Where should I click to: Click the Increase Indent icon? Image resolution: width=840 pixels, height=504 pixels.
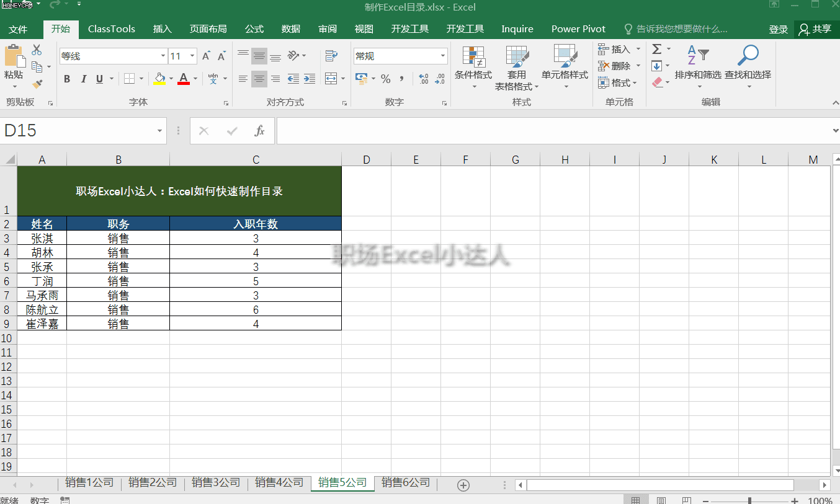point(310,79)
